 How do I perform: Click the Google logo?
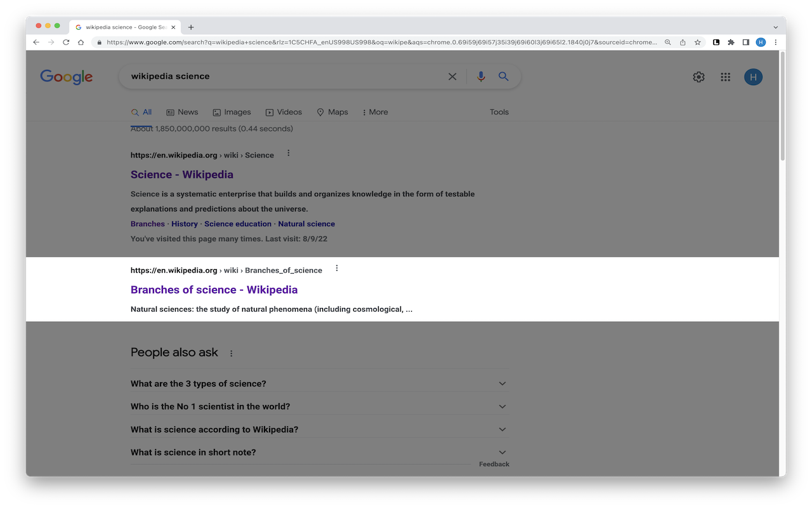[66, 77]
